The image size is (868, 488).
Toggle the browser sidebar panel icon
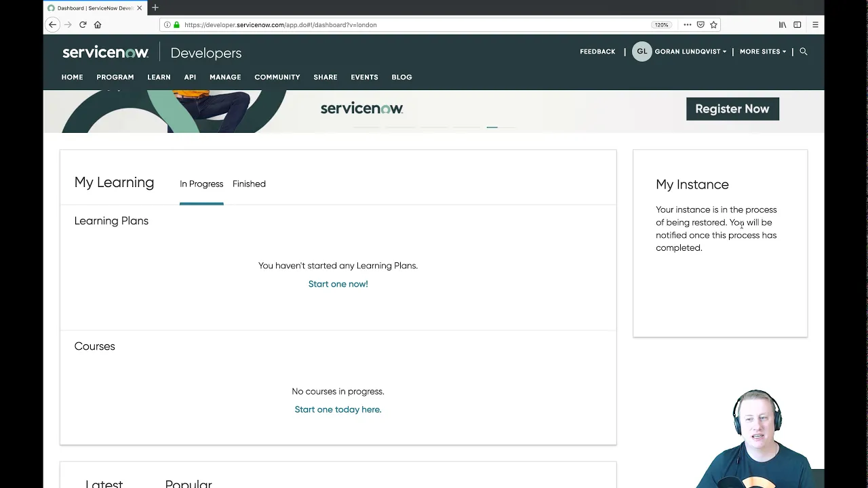pos(797,24)
